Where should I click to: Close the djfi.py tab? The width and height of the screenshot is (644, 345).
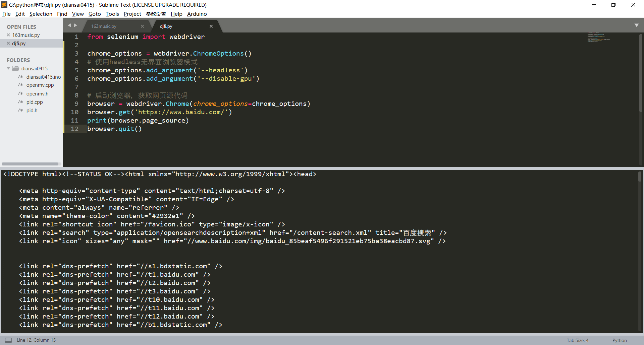pyautogui.click(x=211, y=26)
